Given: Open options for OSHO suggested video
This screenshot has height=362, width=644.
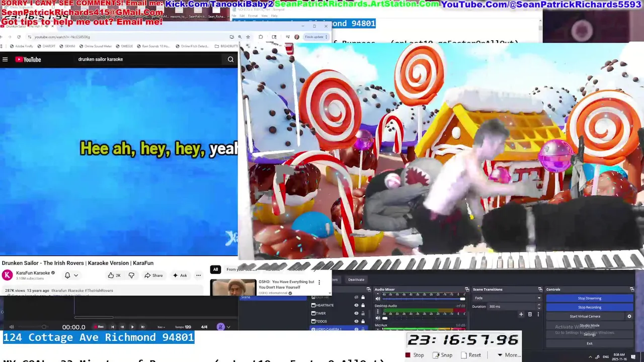Looking at the screenshot, I should [319, 283].
